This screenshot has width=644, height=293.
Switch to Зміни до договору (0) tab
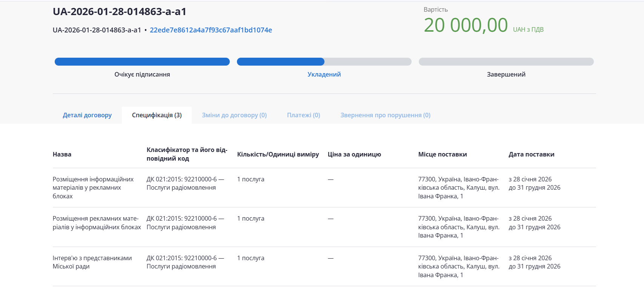pos(234,115)
